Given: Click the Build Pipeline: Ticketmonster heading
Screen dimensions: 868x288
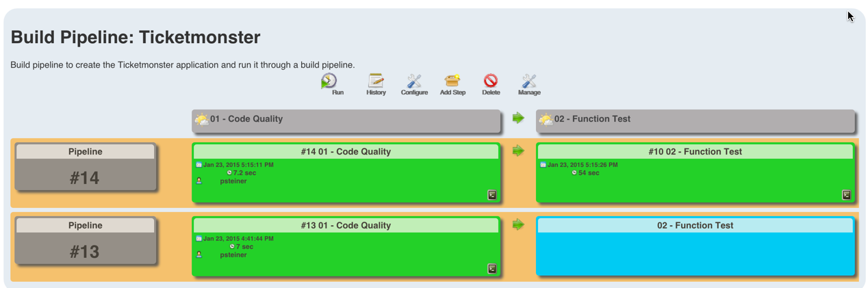Looking at the screenshot, I should (136, 37).
